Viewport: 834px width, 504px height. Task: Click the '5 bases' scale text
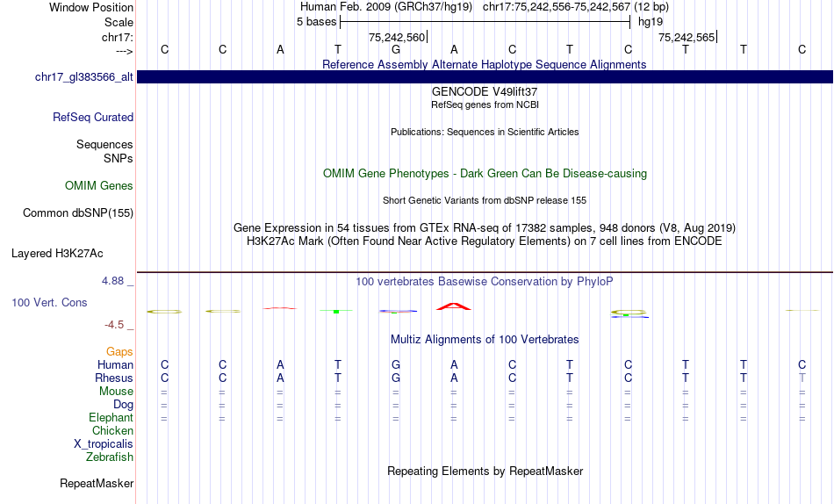[x=316, y=22]
